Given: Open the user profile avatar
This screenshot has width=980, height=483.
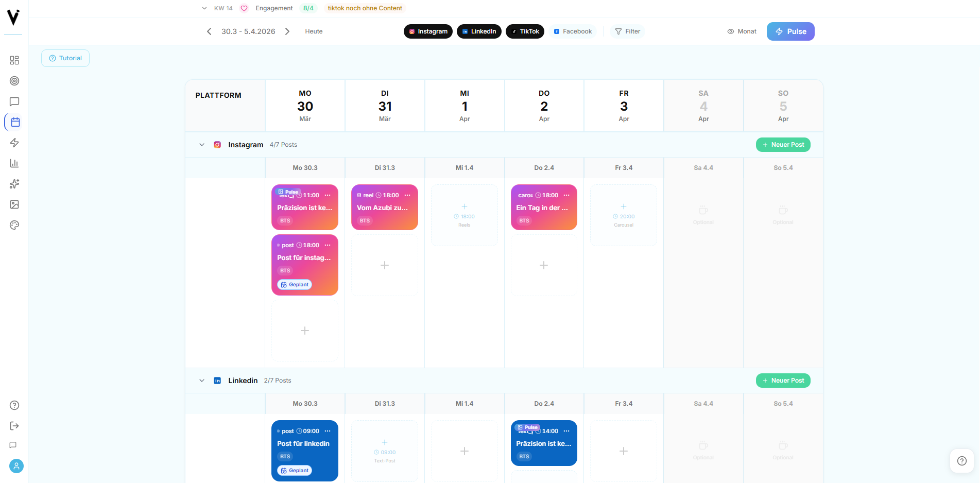Looking at the screenshot, I should 15,466.
